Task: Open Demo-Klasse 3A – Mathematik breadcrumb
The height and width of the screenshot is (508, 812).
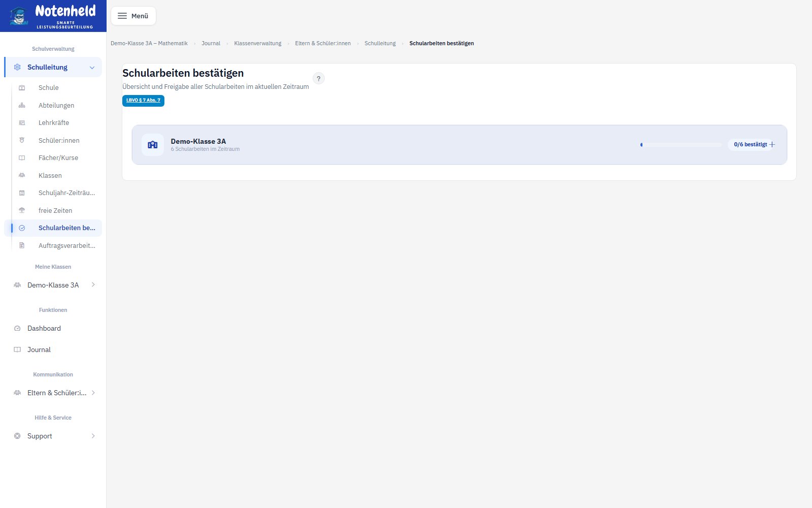Action: (149, 43)
